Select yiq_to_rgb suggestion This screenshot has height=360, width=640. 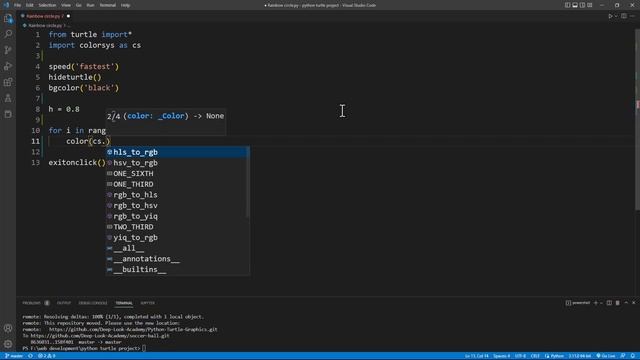pyautogui.click(x=178, y=238)
